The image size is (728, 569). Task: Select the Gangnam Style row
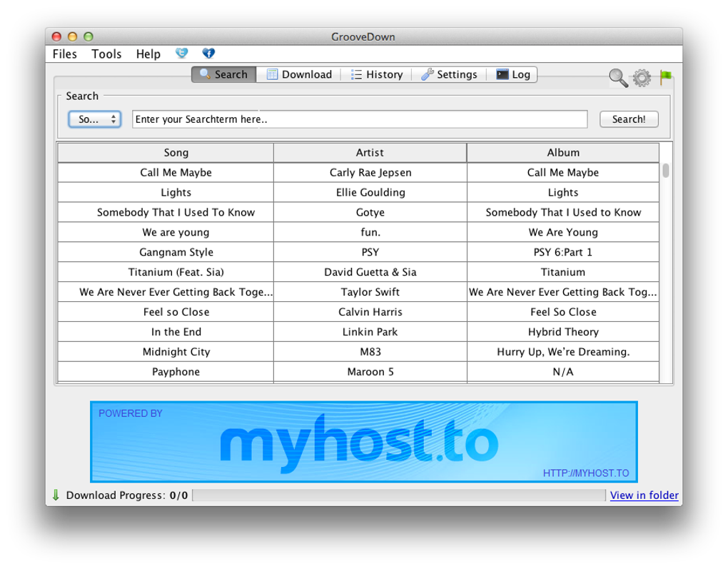[166, 252]
